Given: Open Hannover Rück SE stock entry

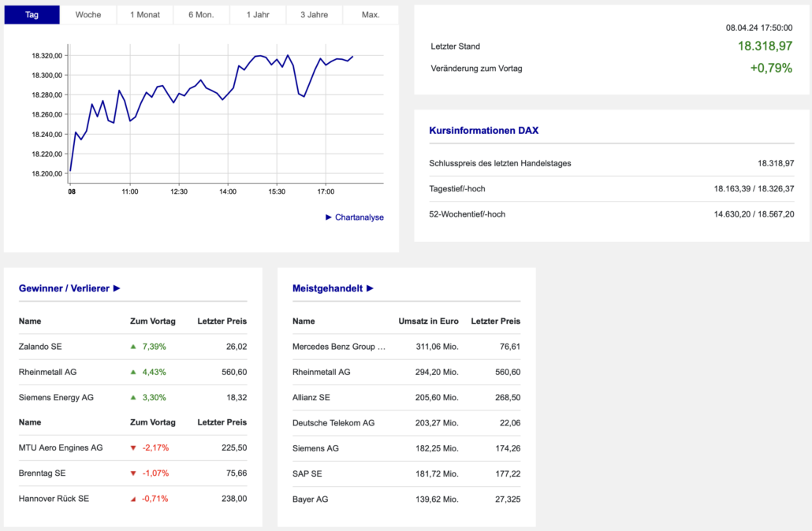Looking at the screenshot, I should (54, 499).
